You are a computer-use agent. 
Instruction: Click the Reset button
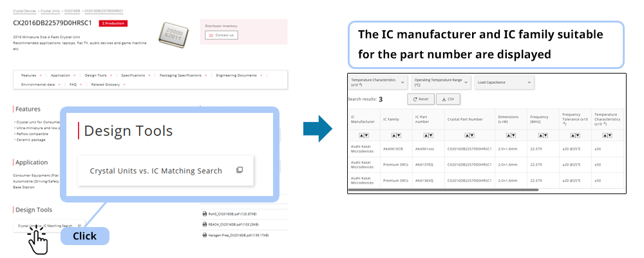[x=421, y=99]
